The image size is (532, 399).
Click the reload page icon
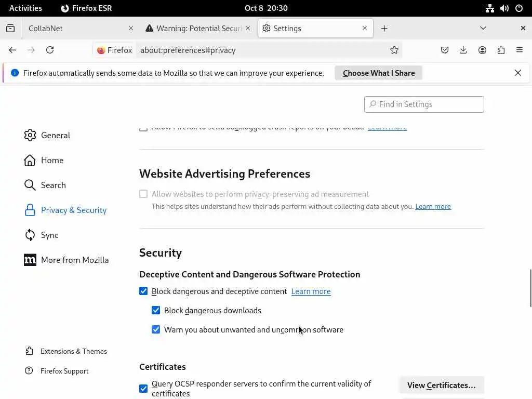(50, 50)
